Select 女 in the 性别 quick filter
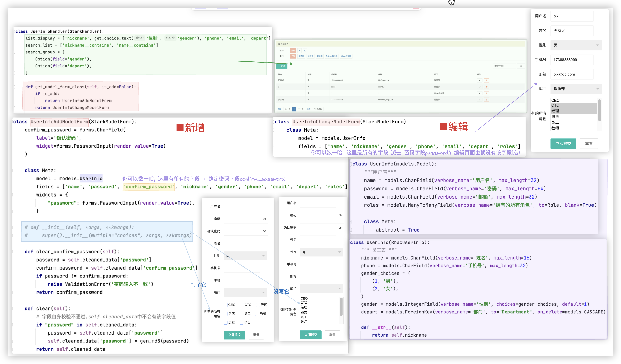 [x=305, y=50]
